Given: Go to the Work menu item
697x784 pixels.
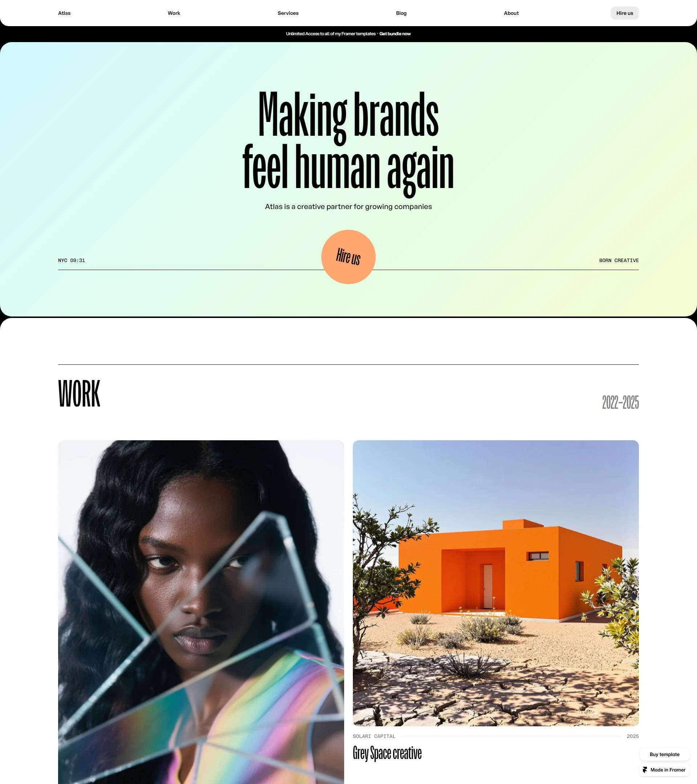Looking at the screenshot, I should pyautogui.click(x=174, y=13).
